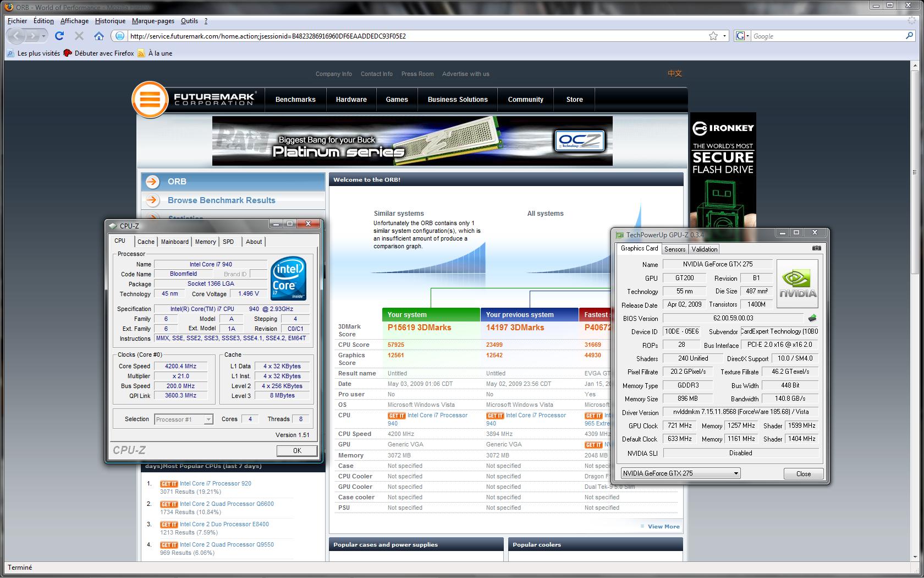The width and height of the screenshot is (924, 578).
Task: Click GET IT badge in Your system CPU row
Action: coord(397,416)
